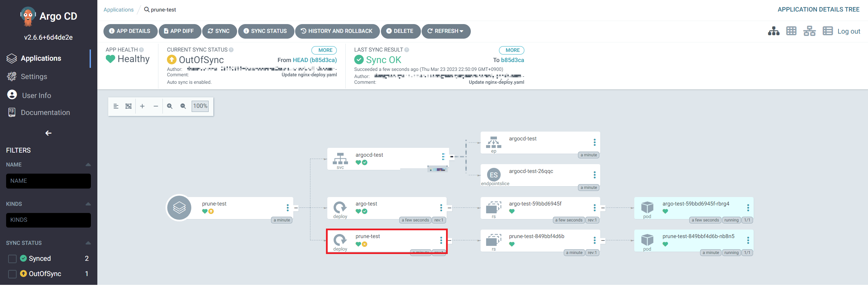Image resolution: width=868 pixels, height=293 pixels.
Task: Open menu dots on argo-test-59bbd6945f rs node
Action: pos(594,208)
